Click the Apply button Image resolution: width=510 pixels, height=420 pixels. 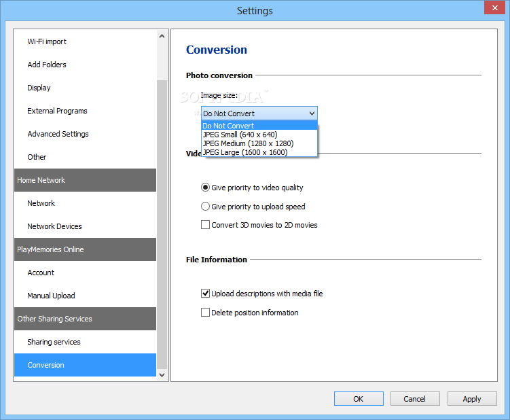pos(472,399)
